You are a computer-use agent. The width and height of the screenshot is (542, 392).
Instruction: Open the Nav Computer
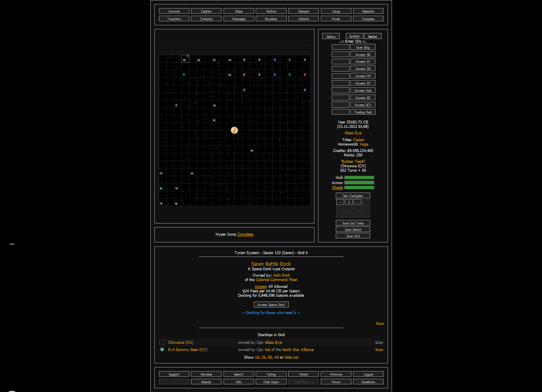353,196
